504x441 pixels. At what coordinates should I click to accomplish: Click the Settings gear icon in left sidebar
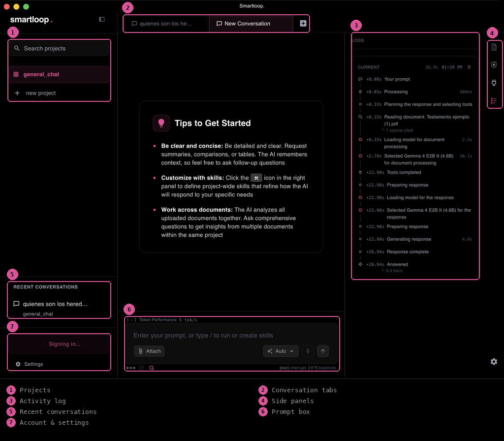(18, 364)
